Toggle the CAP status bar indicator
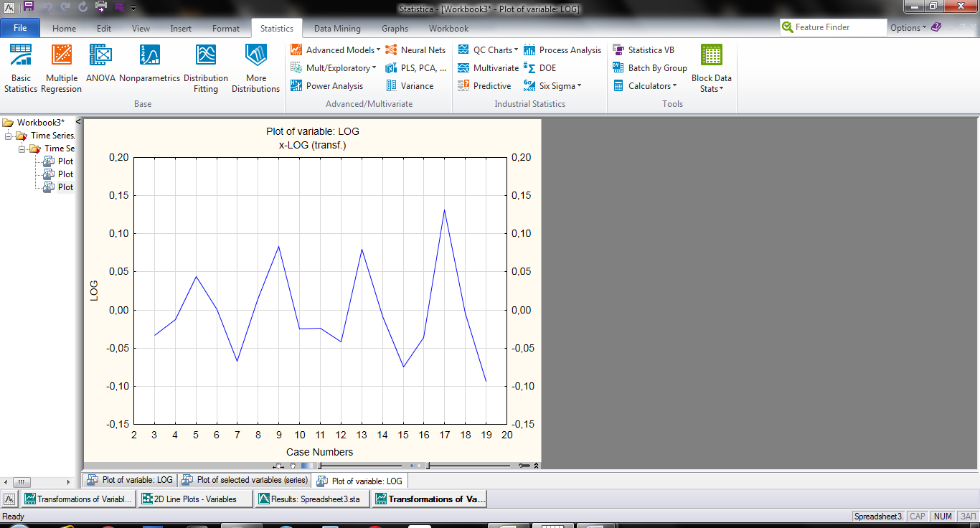 (917, 517)
